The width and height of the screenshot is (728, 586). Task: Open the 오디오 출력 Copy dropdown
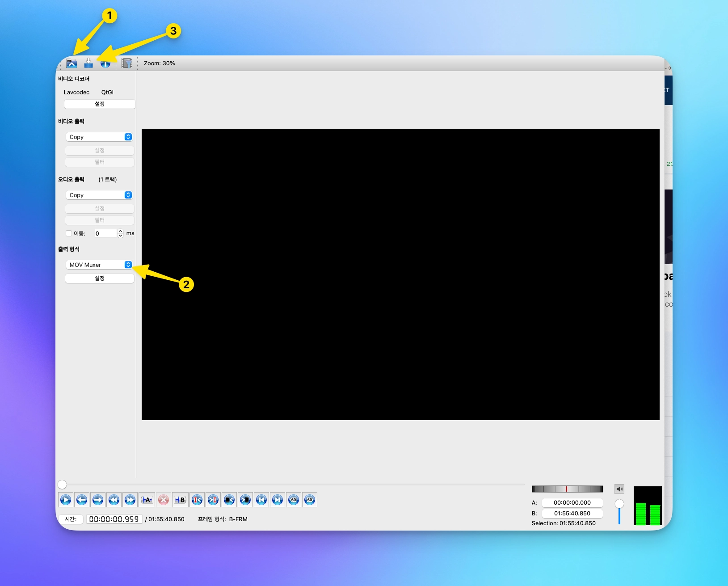click(99, 195)
